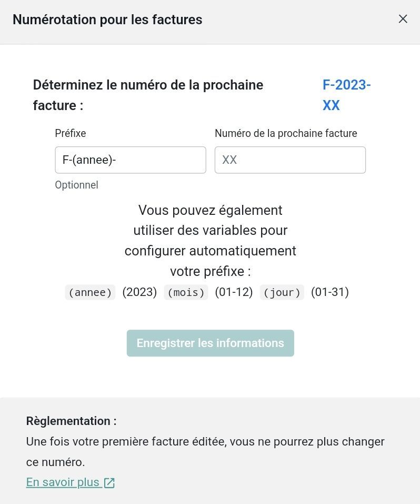Focus the Préfixe input field

point(130,160)
